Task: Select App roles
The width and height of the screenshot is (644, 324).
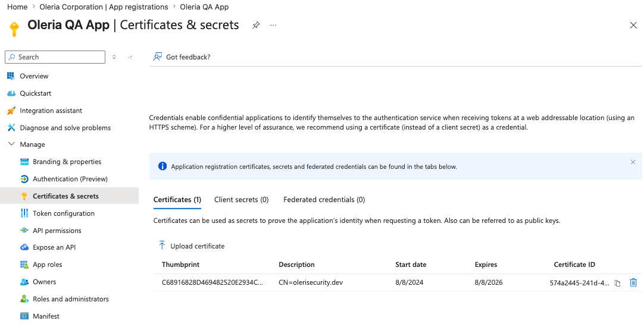Action: coord(47,265)
